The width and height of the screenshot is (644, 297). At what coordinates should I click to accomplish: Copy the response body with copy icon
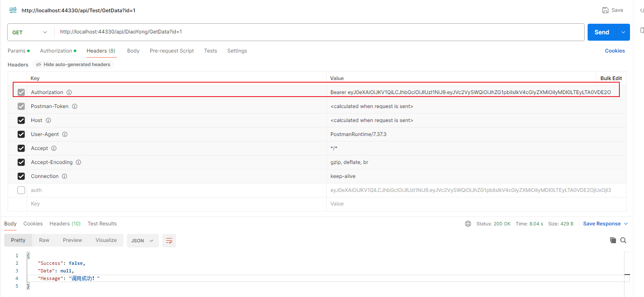point(613,240)
